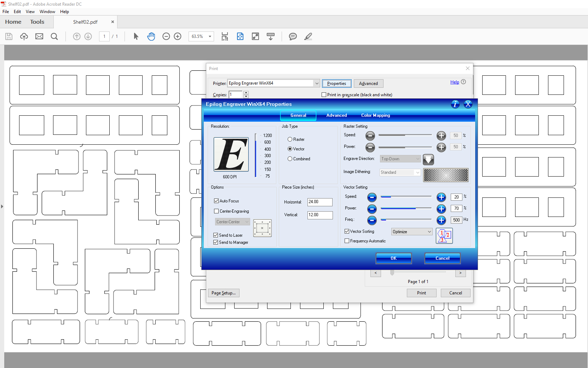The image size is (588, 368).
Task: Click the Vector Speed slider track
Action: [x=406, y=196]
